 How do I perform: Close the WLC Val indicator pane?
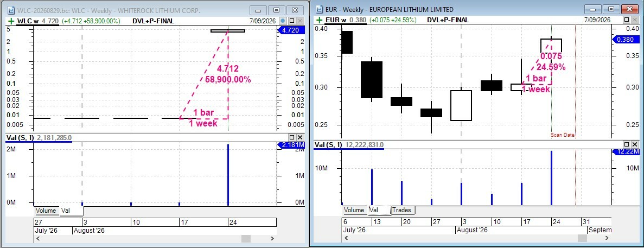300,137
